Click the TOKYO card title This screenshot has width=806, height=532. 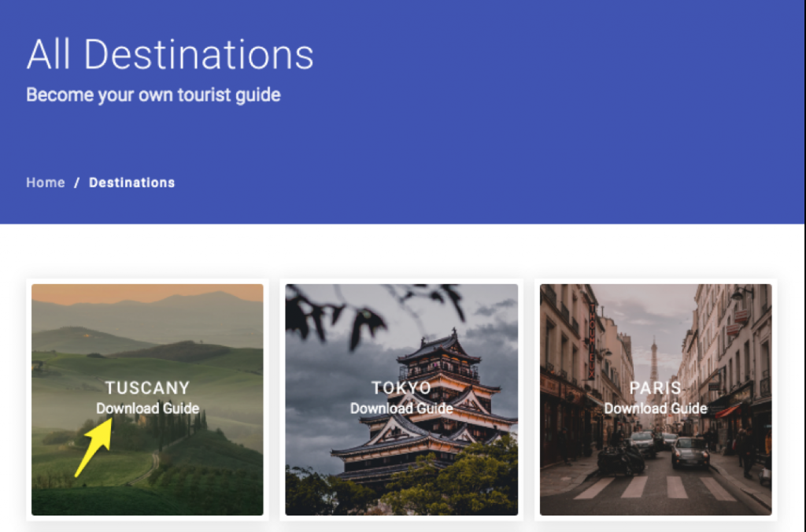click(401, 388)
